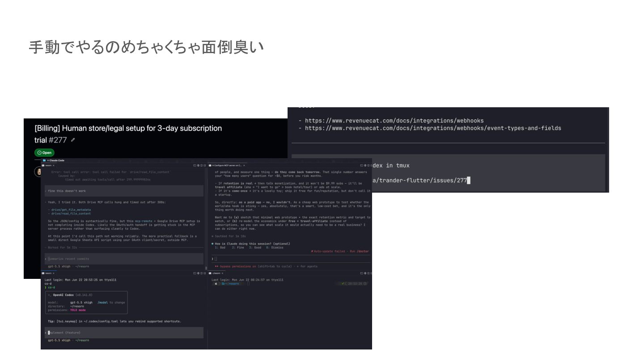Close the resorn tab in the bottom-left pane

(54, 273)
